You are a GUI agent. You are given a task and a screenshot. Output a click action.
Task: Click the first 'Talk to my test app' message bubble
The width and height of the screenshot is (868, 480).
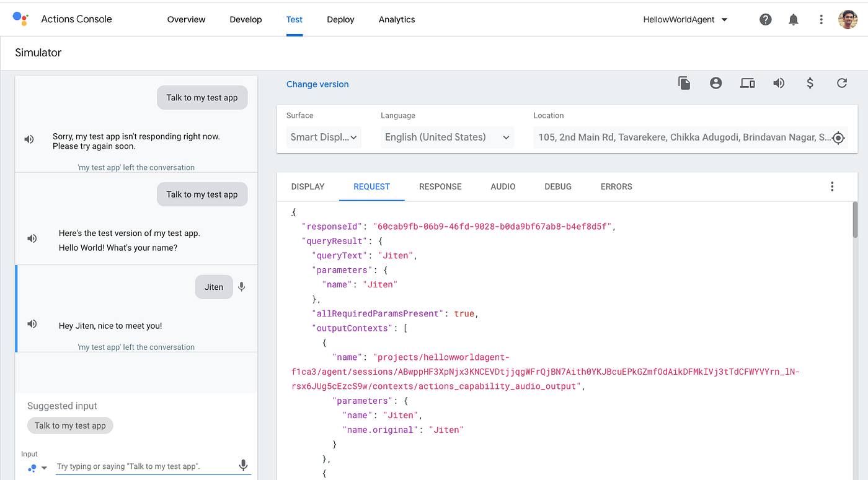pyautogui.click(x=202, y=98)
